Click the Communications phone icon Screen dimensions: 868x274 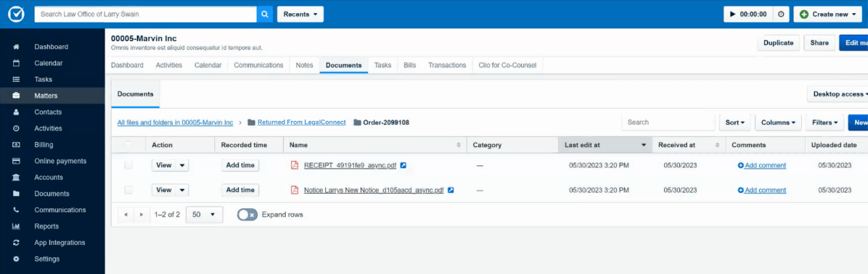16,210
